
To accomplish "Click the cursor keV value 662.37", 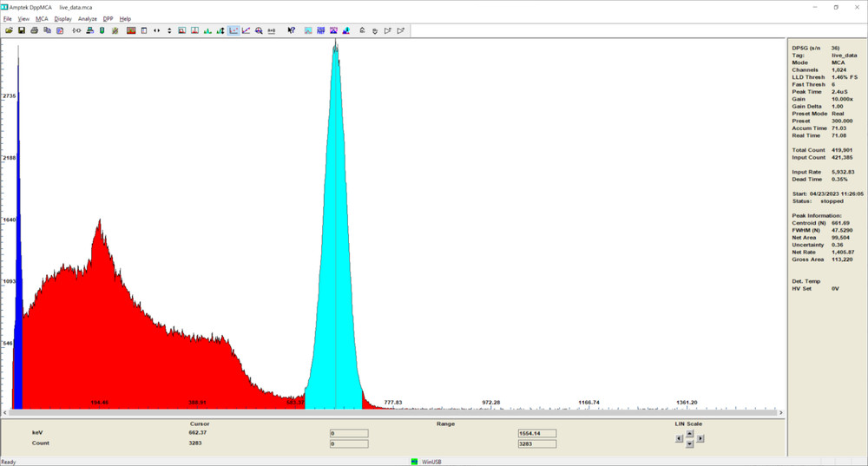I will tap(198, 433).
